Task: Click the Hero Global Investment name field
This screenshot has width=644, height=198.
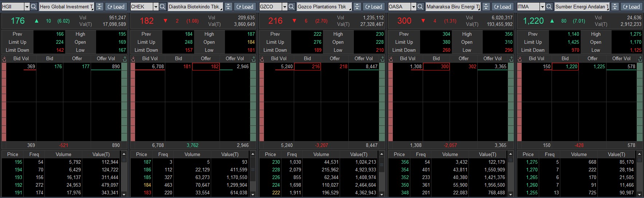Action: (66, 7)
